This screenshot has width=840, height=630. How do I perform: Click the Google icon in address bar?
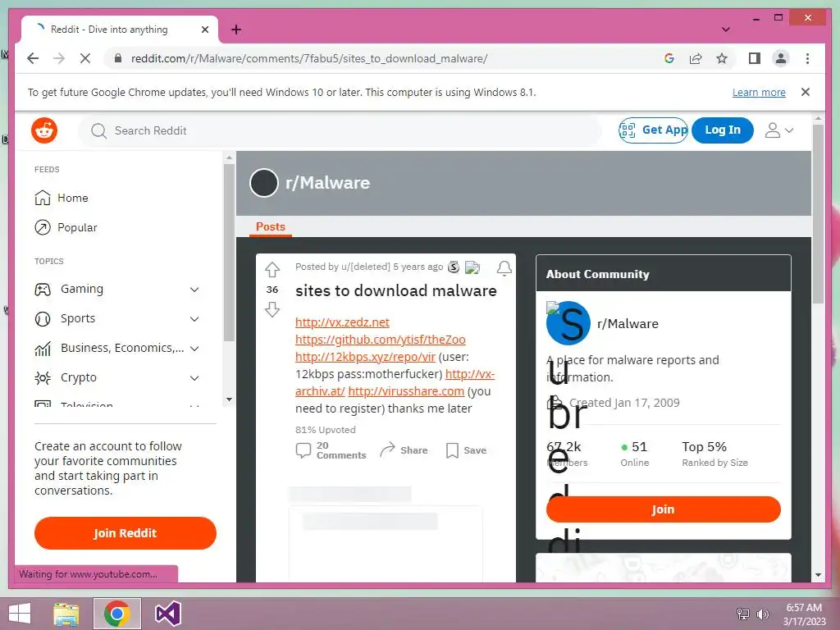point(669,58)
